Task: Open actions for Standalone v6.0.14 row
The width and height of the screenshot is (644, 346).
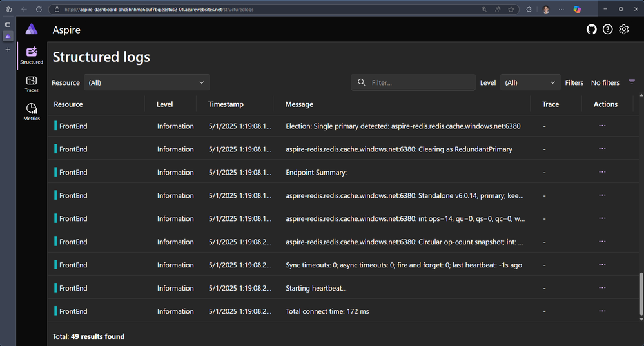Action: click(x=602, y=195)
